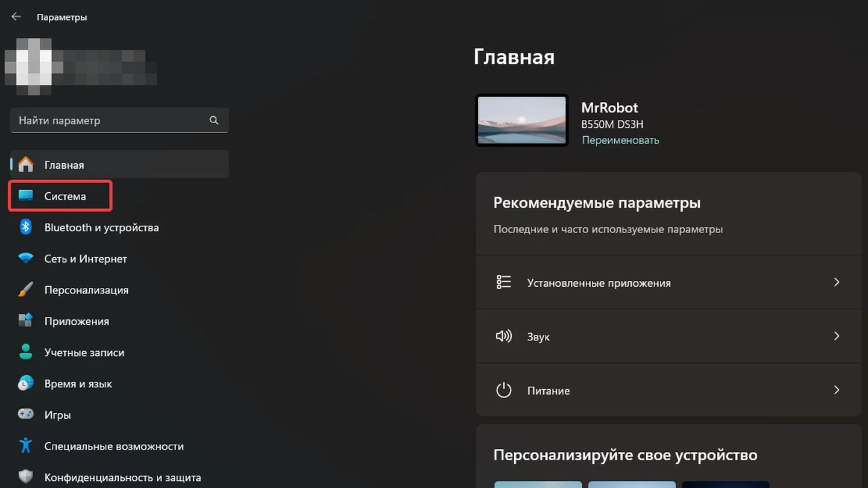Select Персонализация in the sidebar

coord(86,290)
